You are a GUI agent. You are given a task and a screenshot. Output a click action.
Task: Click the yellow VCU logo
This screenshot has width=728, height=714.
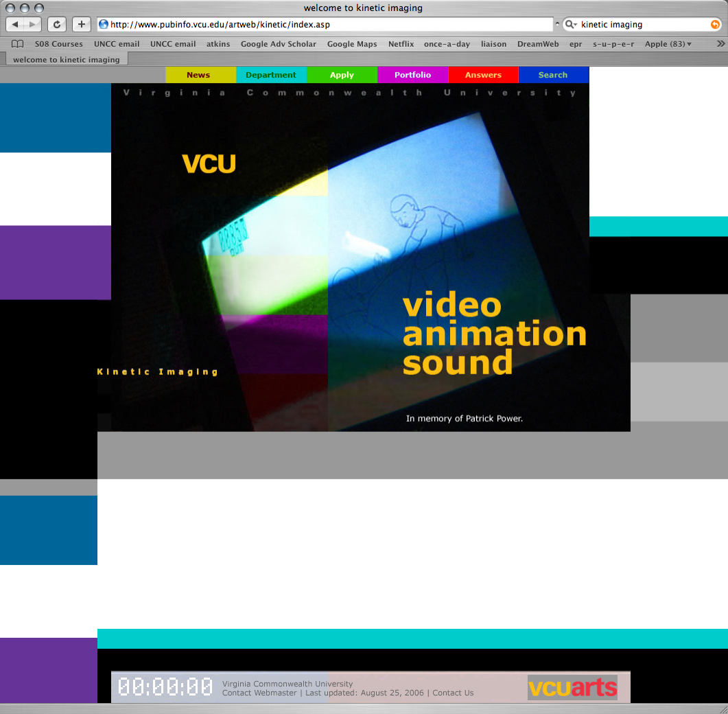[209, 163]
